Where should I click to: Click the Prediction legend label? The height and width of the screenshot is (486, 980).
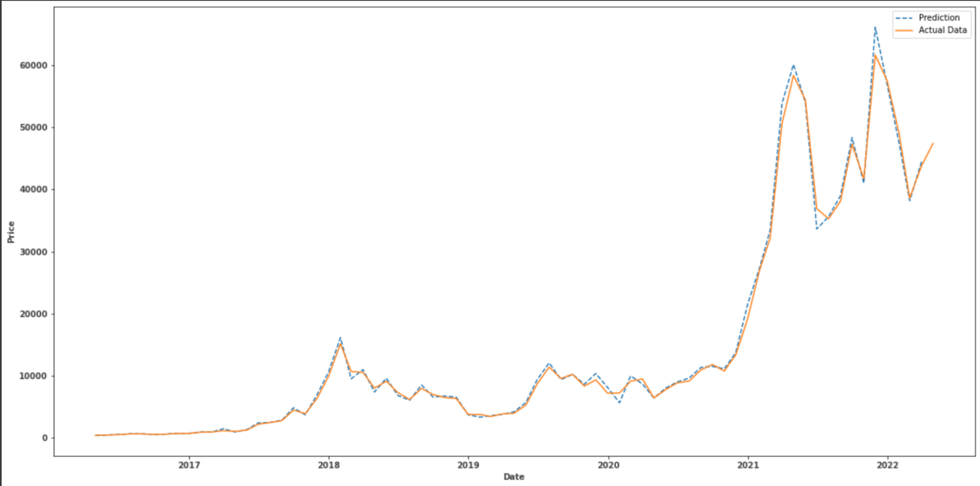coord(938,18)
